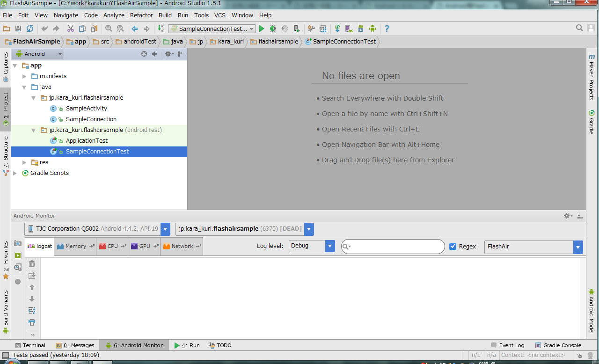Run SampleConnectionTest with green play button
The height and width of the screenshot is (364, 599).
pos(262,29)
